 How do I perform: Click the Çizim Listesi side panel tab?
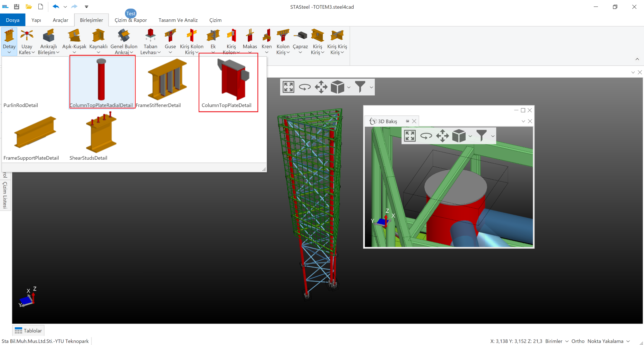tap(5, 195)
